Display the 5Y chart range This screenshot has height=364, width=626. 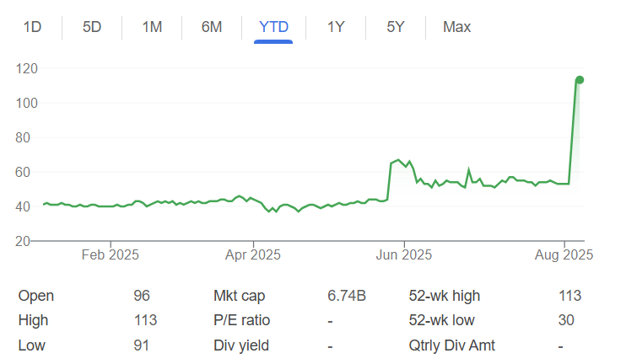(396, 27)
